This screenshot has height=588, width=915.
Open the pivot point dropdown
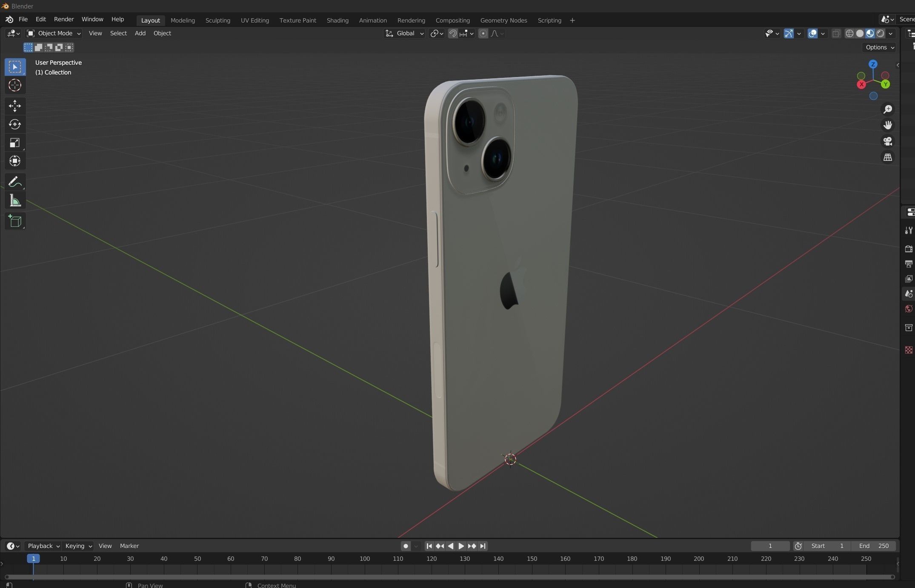437,33
